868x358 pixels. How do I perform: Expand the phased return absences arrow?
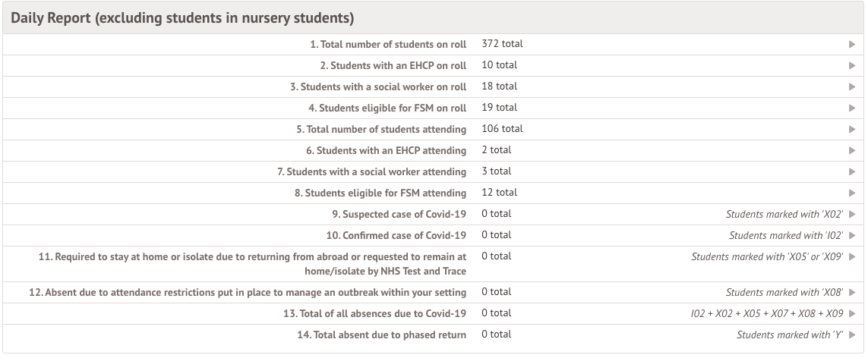pos(852,335)
